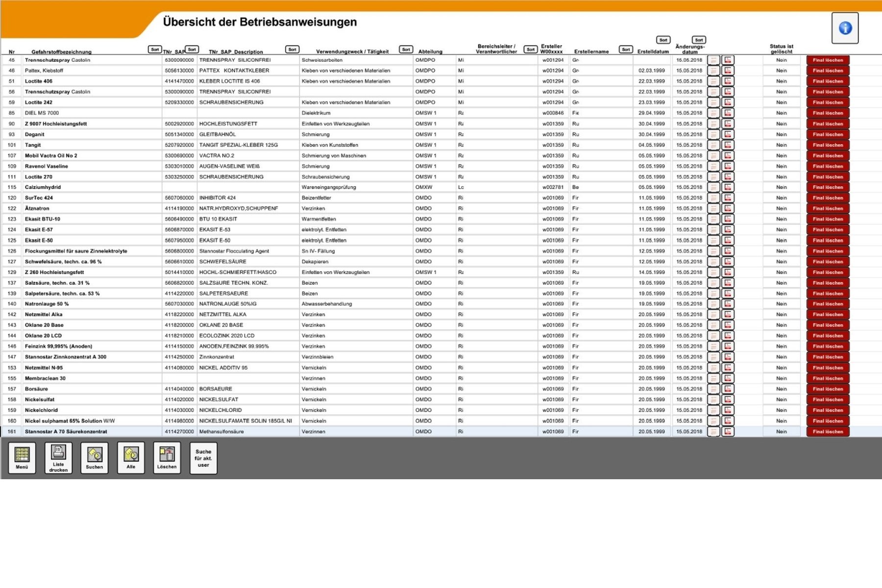Open document icon for Loctite 242 row

point(713,102)
